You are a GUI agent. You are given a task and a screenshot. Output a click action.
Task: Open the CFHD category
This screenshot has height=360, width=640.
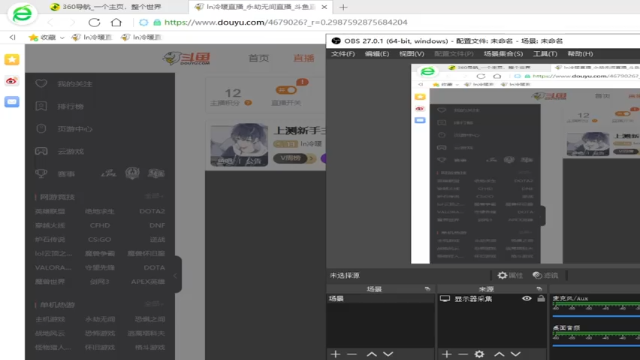[100, 225]
